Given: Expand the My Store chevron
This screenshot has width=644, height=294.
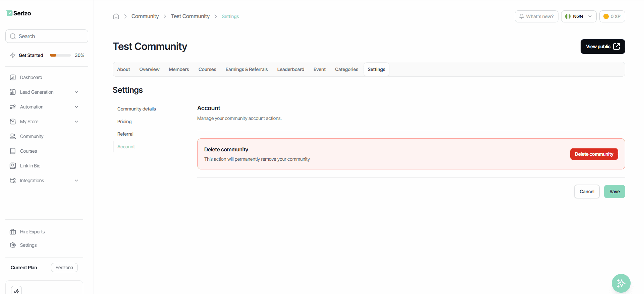Looking at the screenshot, I should click(76, 122).
